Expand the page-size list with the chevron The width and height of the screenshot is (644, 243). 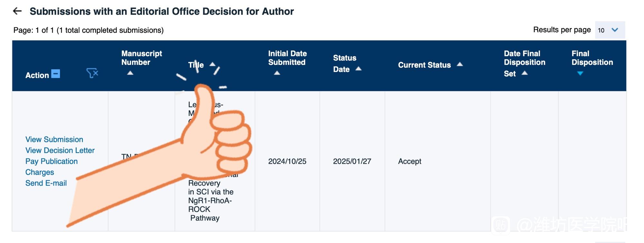point(615,30)
